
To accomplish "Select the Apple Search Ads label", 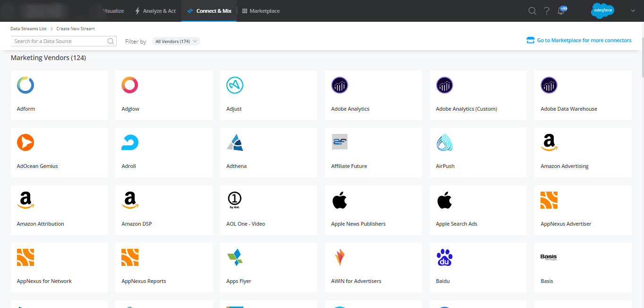I will [x=456, y=224].
